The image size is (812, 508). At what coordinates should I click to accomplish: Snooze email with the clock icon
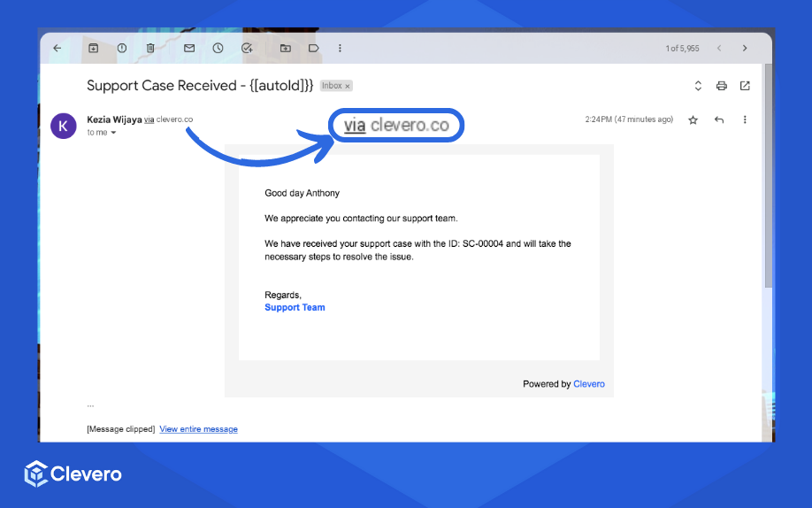click(218, 48)
